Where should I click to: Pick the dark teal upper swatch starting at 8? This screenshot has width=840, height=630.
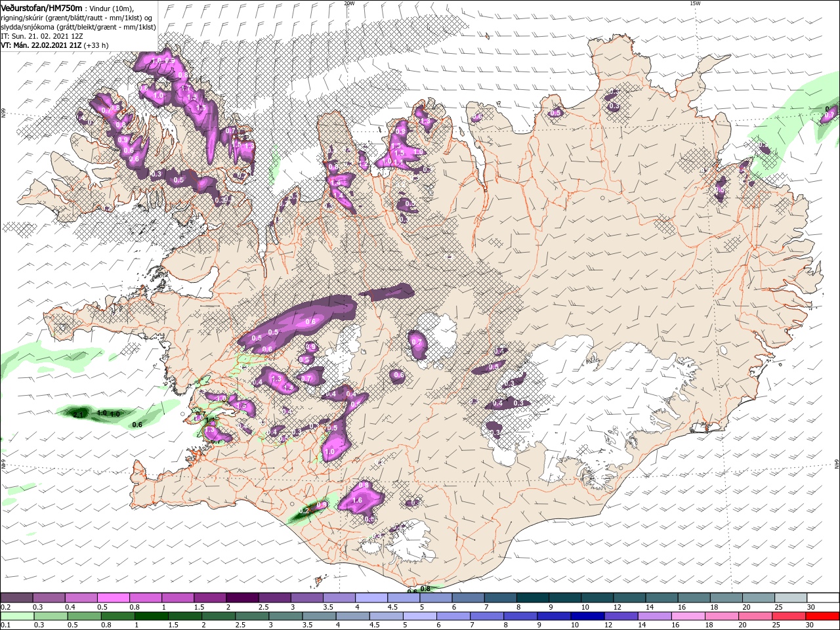coord(533,598)
